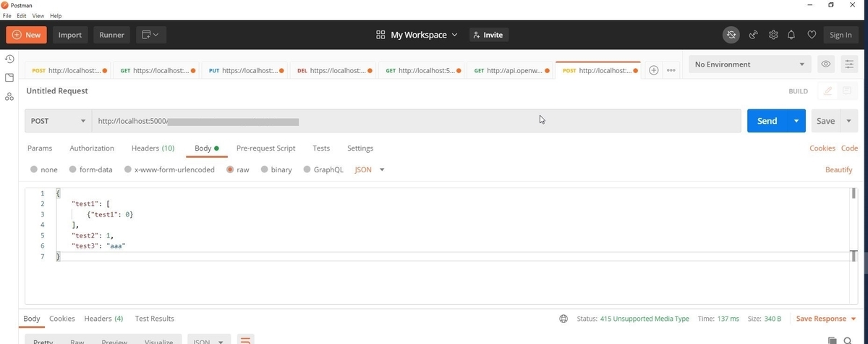The height and width of the screenshot is (344, 868).
Task: Open the Test Results tab
Action: 155,319
